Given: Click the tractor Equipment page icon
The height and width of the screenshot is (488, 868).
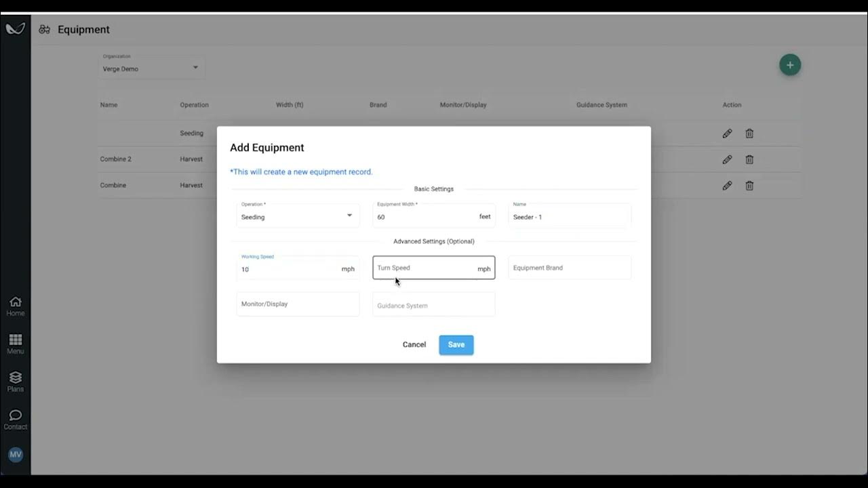Looking at the screenshot, I should pyautogui.click(x=45, y=29).
